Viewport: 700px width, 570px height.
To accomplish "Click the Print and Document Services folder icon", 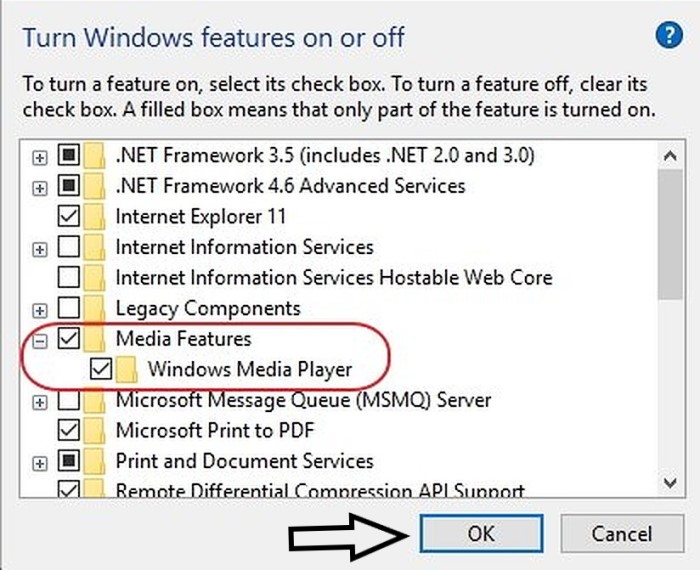I will (x=96, y=462).
